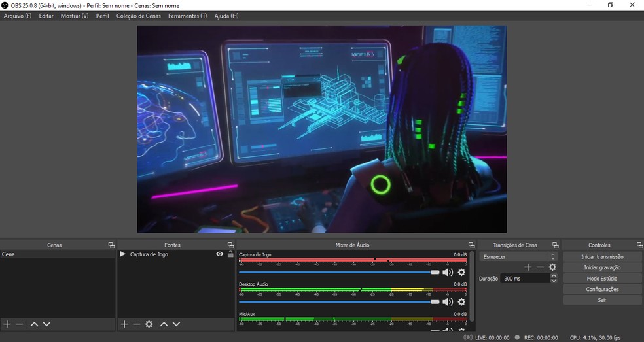The image size is (644, 342).
Task: Open the Coleção de Cenas menu
Action: click(139, 16)
